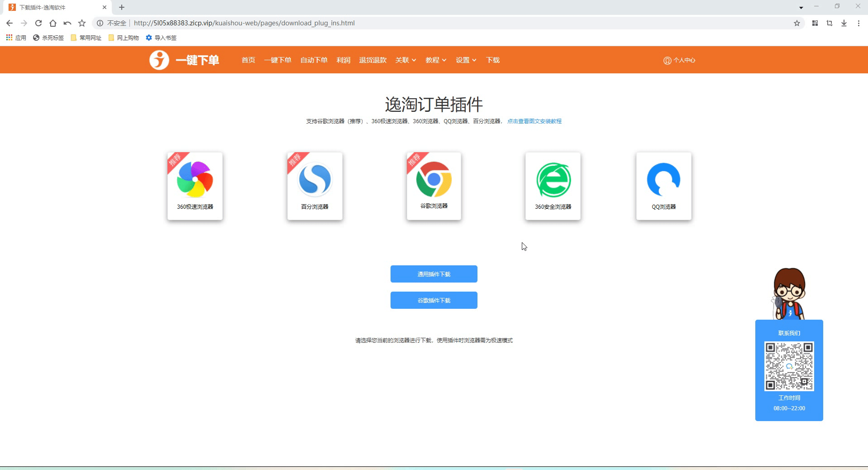
Task: Open the 常用网址 bookmarks folder
Action: tap(86, 38)
